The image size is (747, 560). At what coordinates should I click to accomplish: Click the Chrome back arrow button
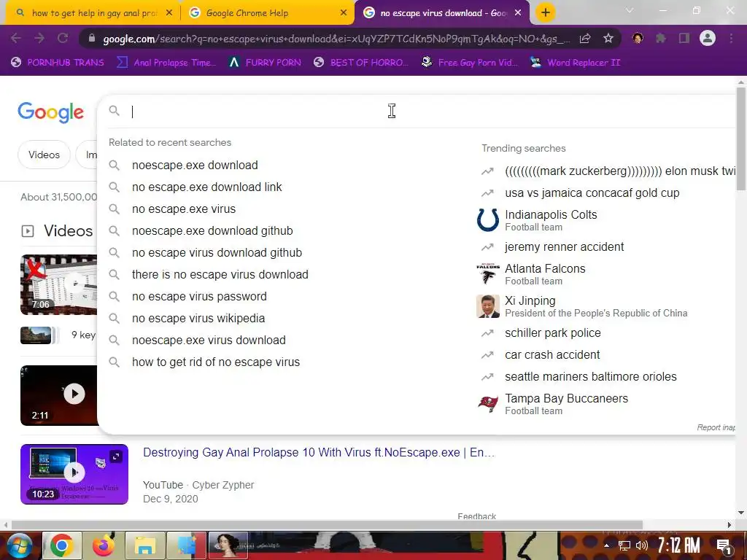point(16,38)
